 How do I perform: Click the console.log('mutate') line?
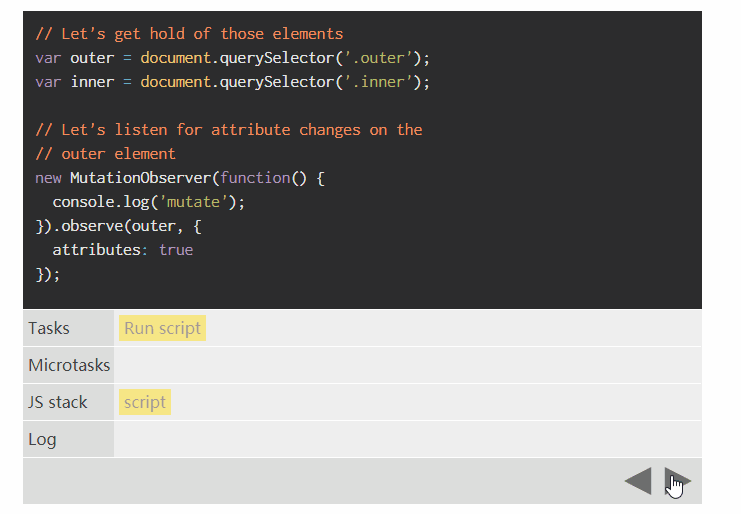[x=149, y=202]
